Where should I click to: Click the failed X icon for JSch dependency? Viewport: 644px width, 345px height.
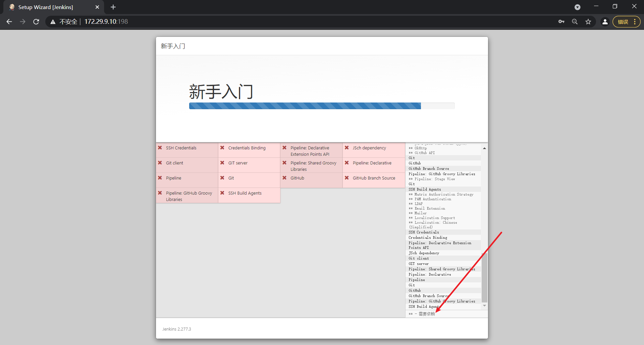[x=347, y=148]
